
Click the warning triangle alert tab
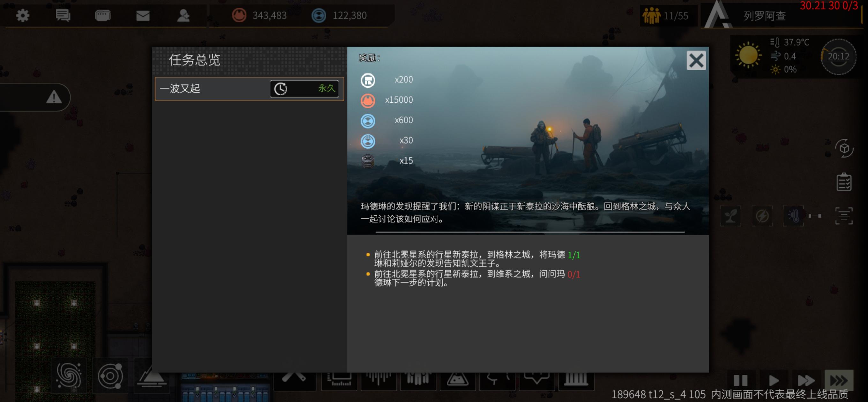(x=54, y=97)
